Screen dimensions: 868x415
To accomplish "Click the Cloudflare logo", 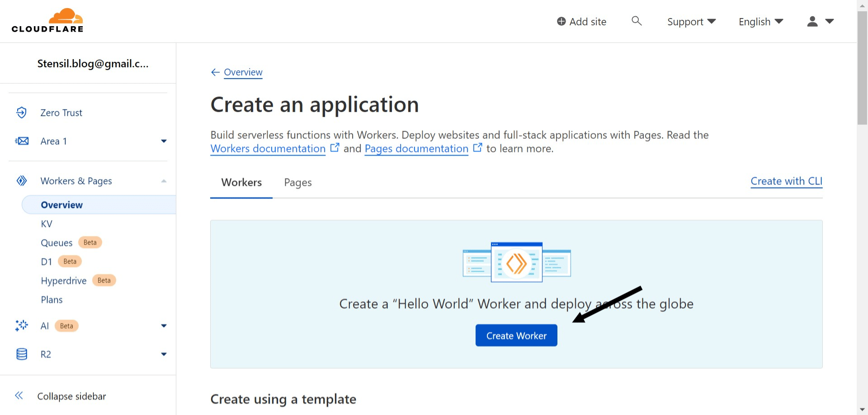I will [47, 20].
